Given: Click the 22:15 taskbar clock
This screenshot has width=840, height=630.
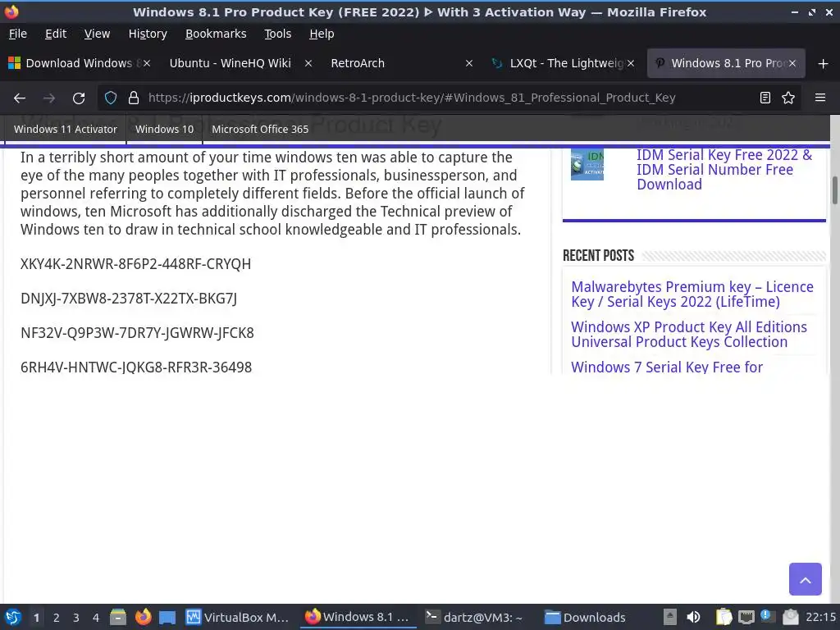Looking at the screenshot, I should (x=820, y=617).
